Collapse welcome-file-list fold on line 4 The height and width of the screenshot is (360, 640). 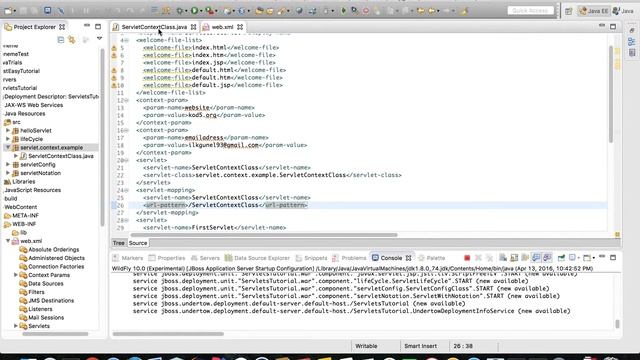point(127,40)
